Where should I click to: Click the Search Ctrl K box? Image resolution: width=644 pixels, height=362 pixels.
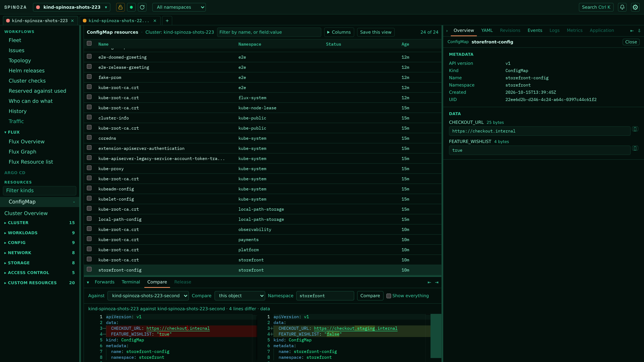point(596,7)
